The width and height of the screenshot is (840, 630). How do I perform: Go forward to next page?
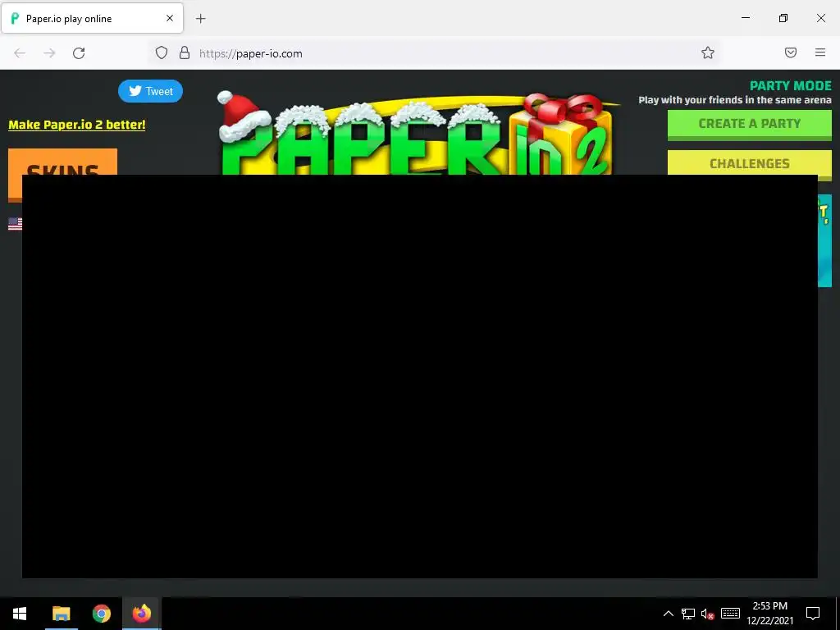[x=49, y=53]
